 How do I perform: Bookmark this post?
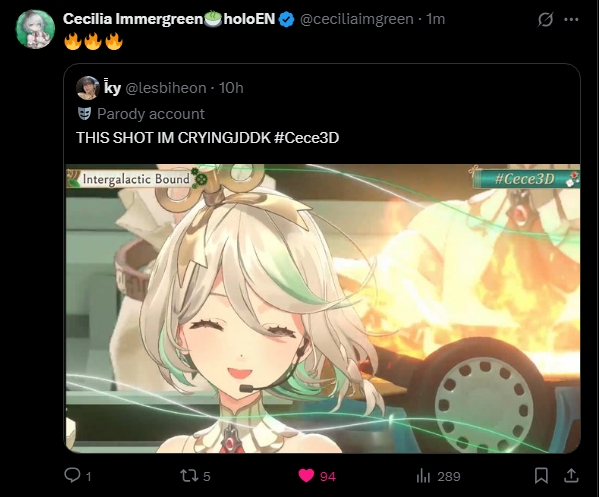[541, 476]
